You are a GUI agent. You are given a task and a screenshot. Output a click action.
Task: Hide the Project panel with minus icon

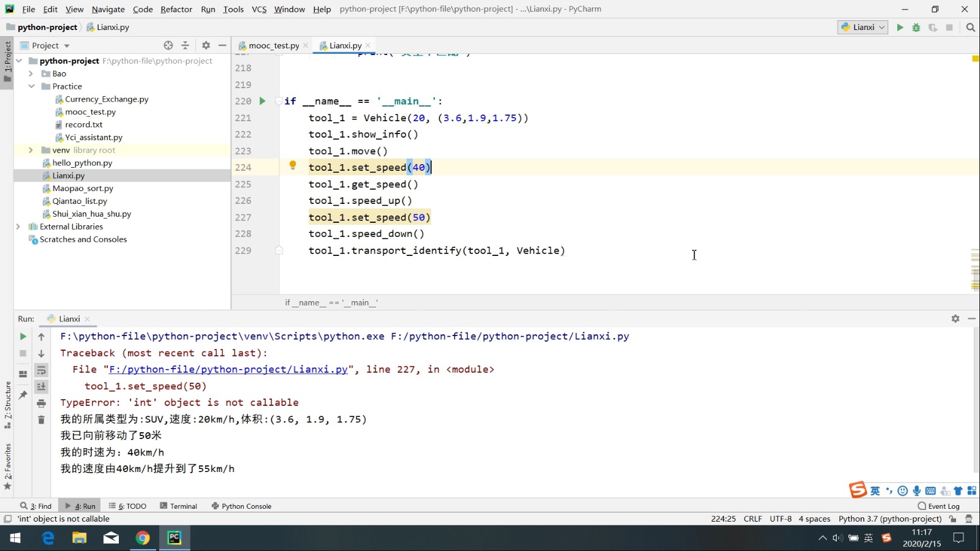click(222, 45)
